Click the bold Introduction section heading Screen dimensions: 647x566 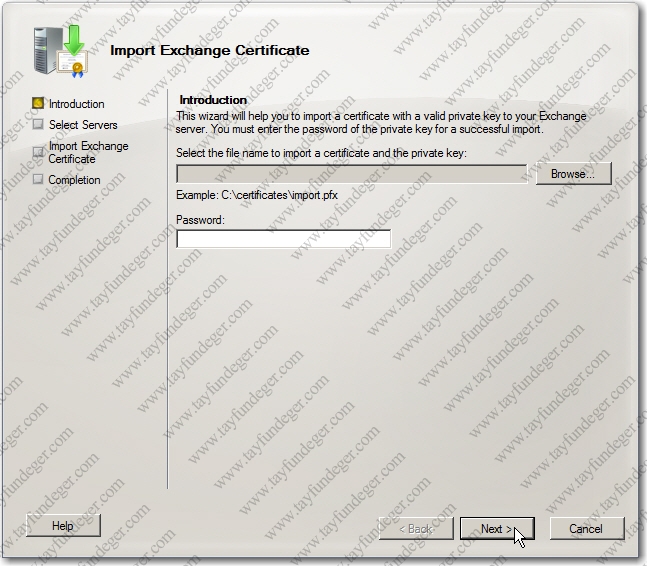tap(213, 100)
